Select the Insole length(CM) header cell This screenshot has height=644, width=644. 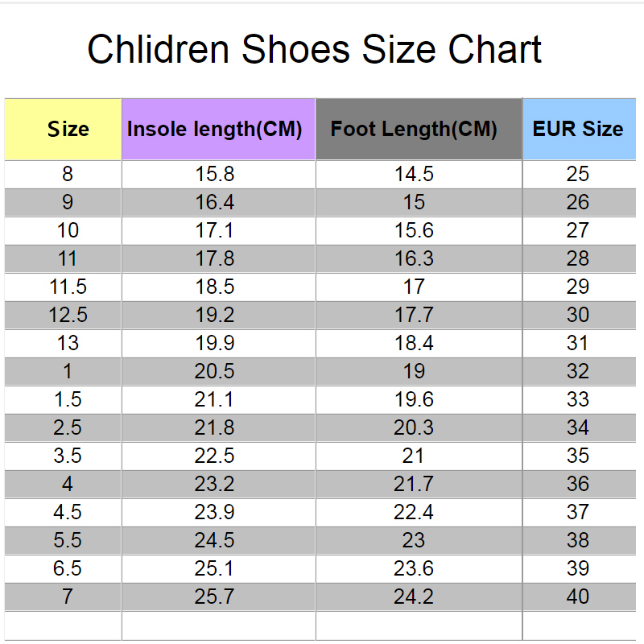[x=218, y=129]
